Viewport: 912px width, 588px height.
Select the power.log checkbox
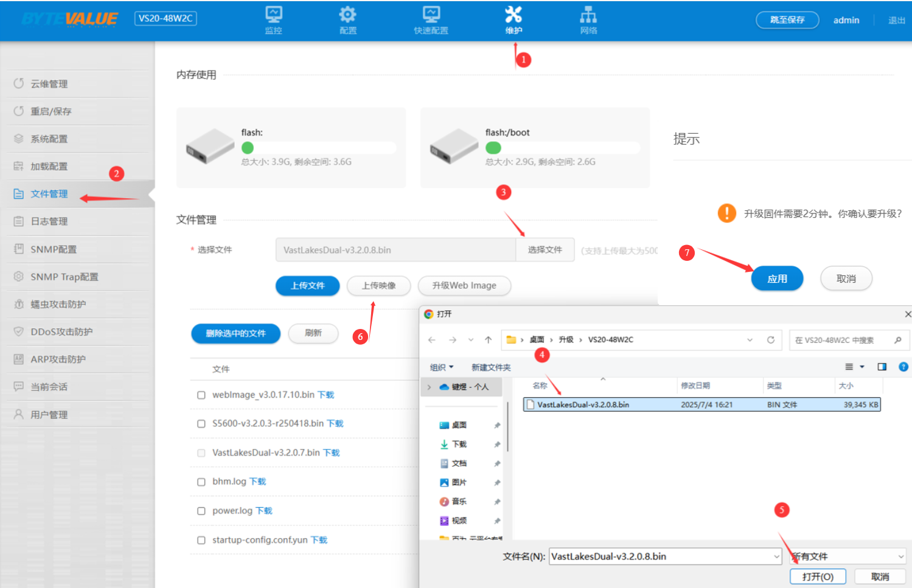coord(201,511)
